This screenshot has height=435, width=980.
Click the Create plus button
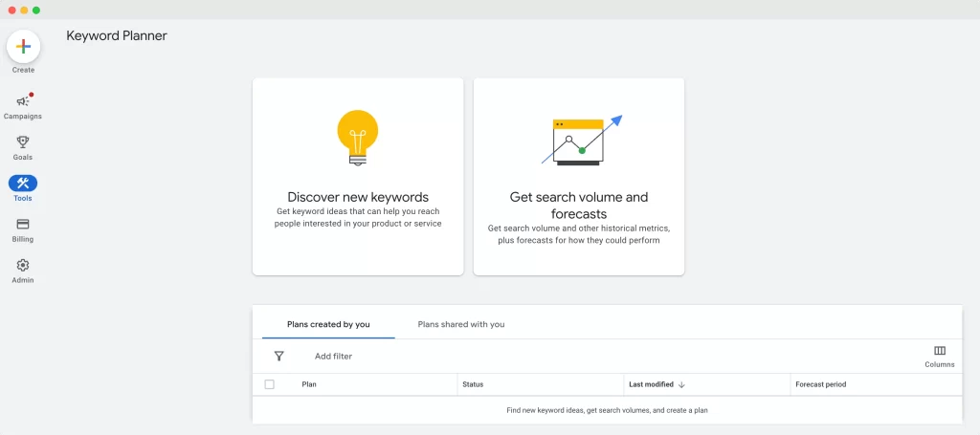[23, 47]
